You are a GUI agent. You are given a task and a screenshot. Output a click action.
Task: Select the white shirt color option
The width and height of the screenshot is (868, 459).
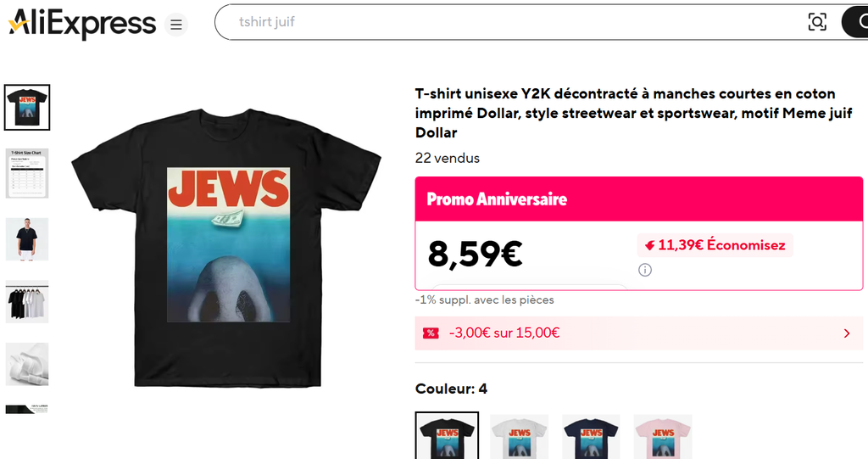[520, 437]
